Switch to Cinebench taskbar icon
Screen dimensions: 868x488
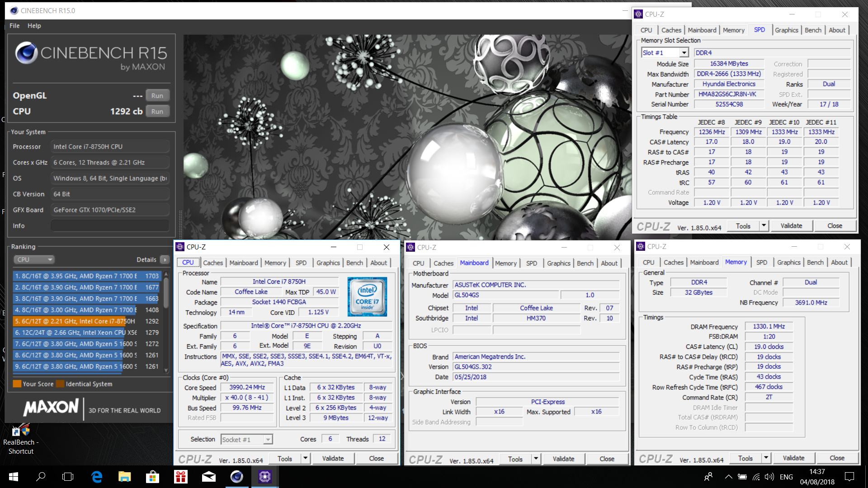236,477
